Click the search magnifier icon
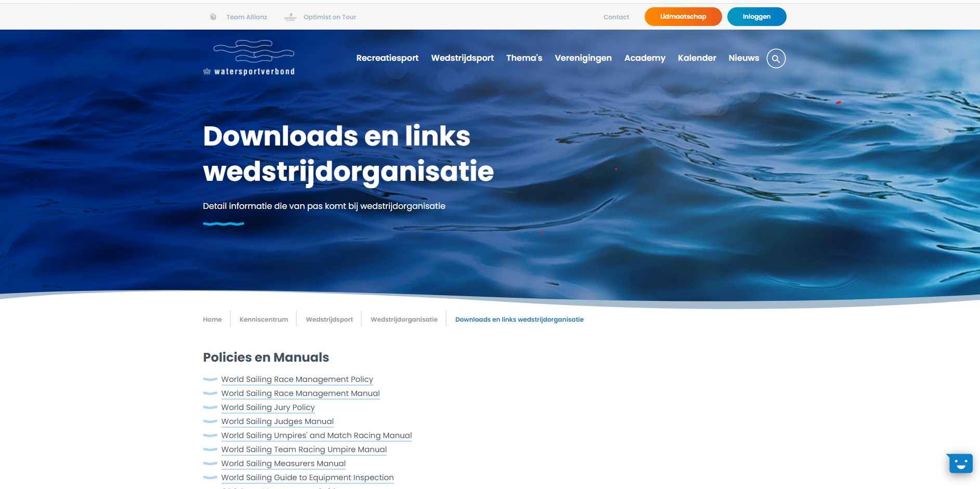The height and width of the screenshot is (489, 980). point(776,59)
